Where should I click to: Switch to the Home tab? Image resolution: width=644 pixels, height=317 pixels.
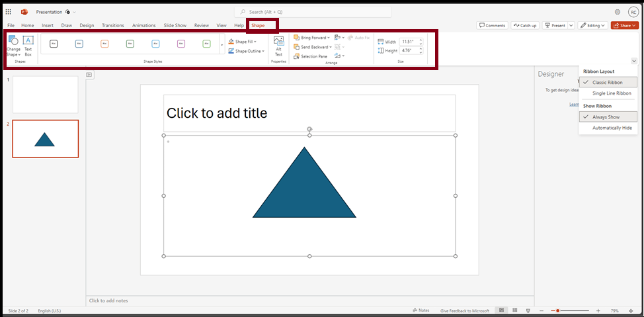(x=28, y=26)
